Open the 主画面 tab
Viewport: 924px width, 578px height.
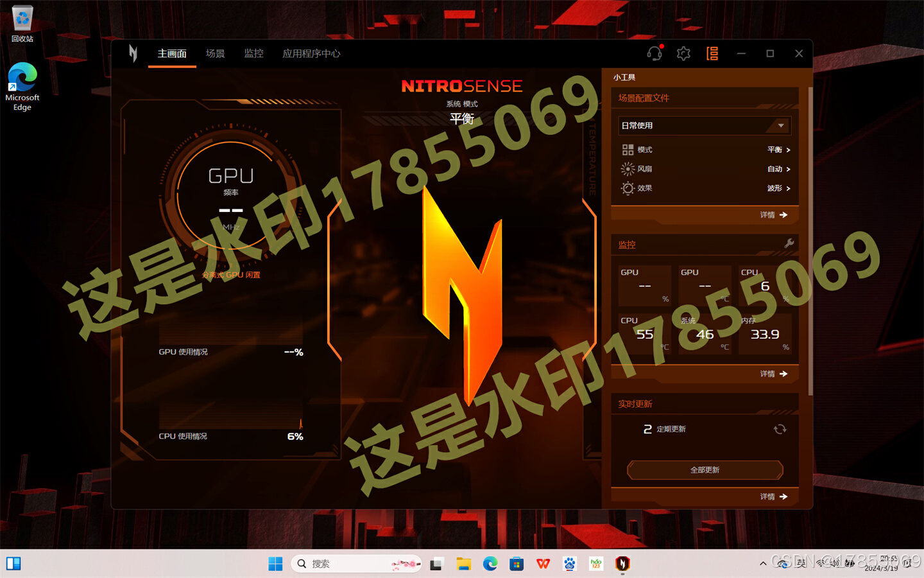coord(172,53)
